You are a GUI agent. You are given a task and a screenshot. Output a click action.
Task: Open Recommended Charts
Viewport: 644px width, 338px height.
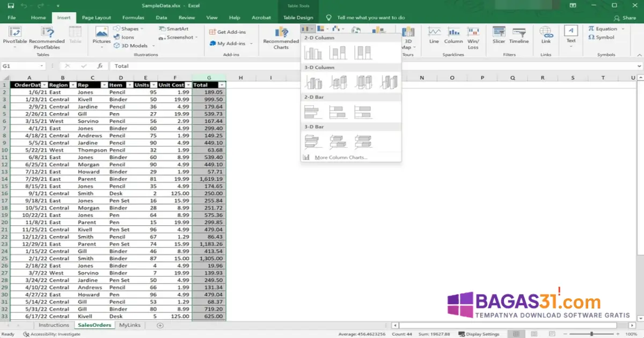click(281, 37)
